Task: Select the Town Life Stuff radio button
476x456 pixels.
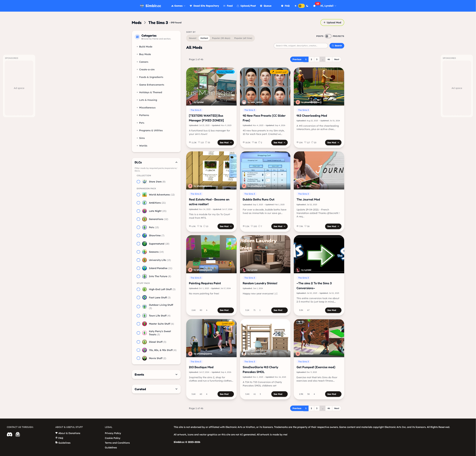Action: [x=138, y=316]
